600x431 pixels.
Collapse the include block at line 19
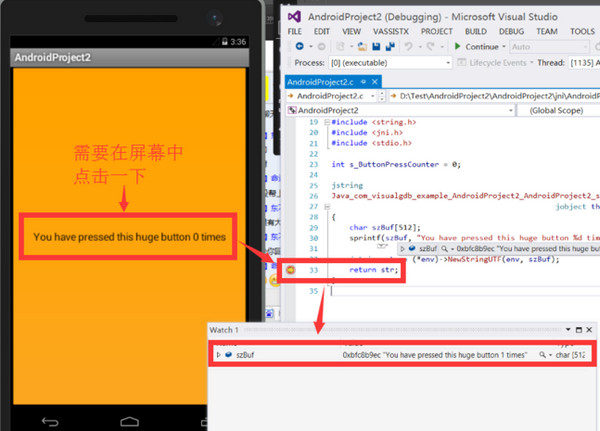(327, 122)
